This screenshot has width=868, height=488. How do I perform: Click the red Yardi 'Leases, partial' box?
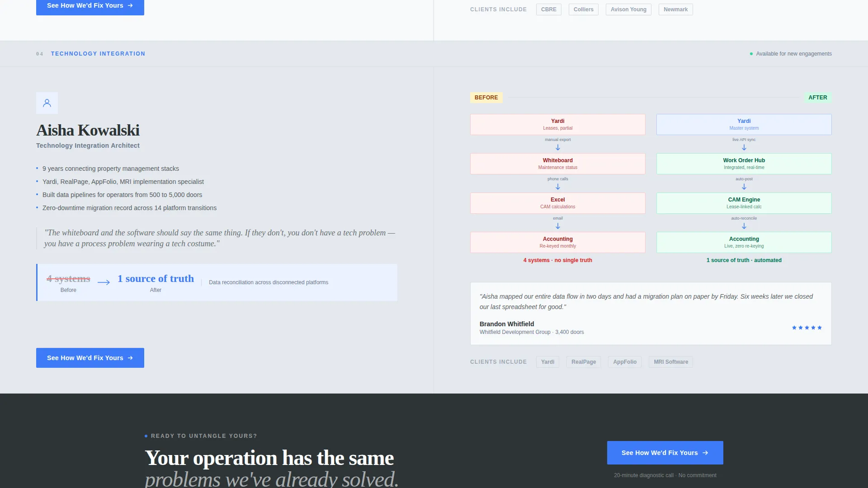(x=558, y=124)
